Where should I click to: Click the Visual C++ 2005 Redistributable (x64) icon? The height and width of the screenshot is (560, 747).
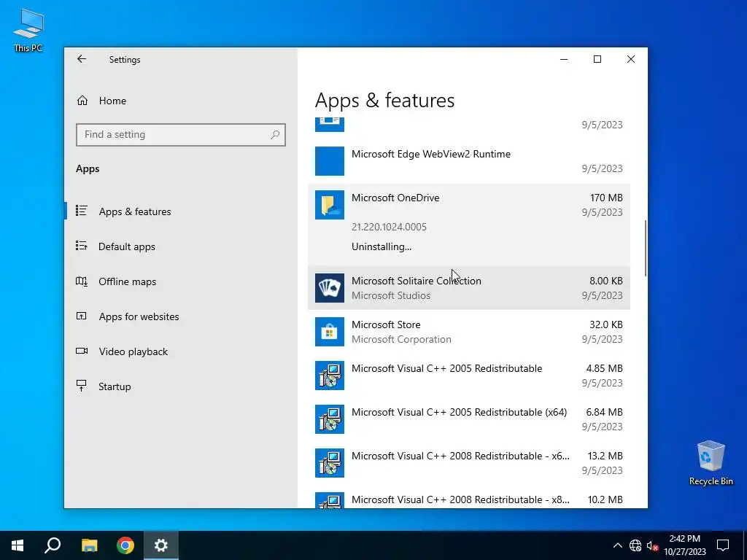pyautogui.click(x=330, y=419)
